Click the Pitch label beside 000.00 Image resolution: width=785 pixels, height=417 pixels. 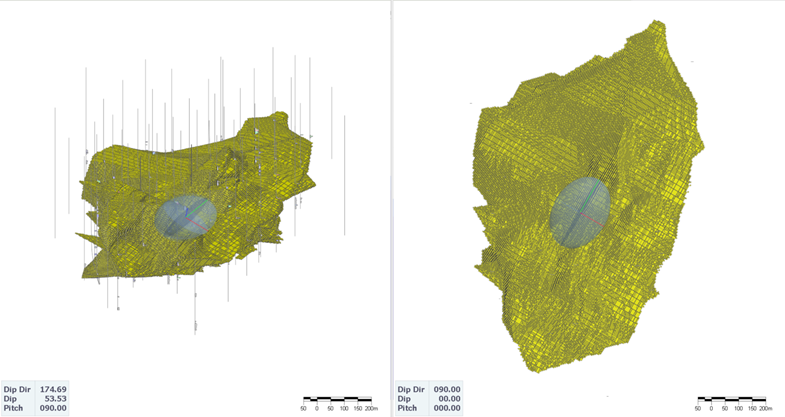tap(409, 407)
